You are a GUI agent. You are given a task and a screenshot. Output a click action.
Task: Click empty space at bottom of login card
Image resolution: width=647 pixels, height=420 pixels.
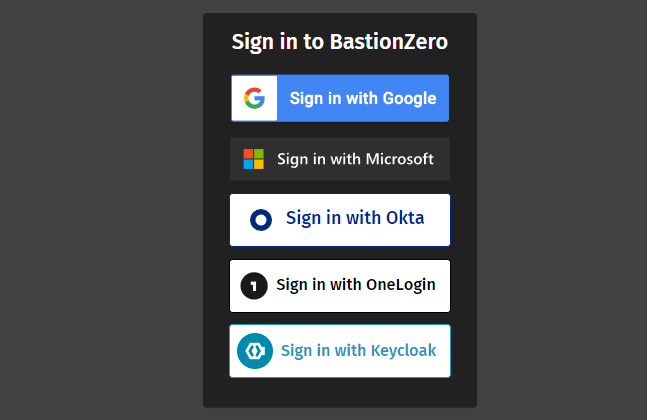click(340, 392)
